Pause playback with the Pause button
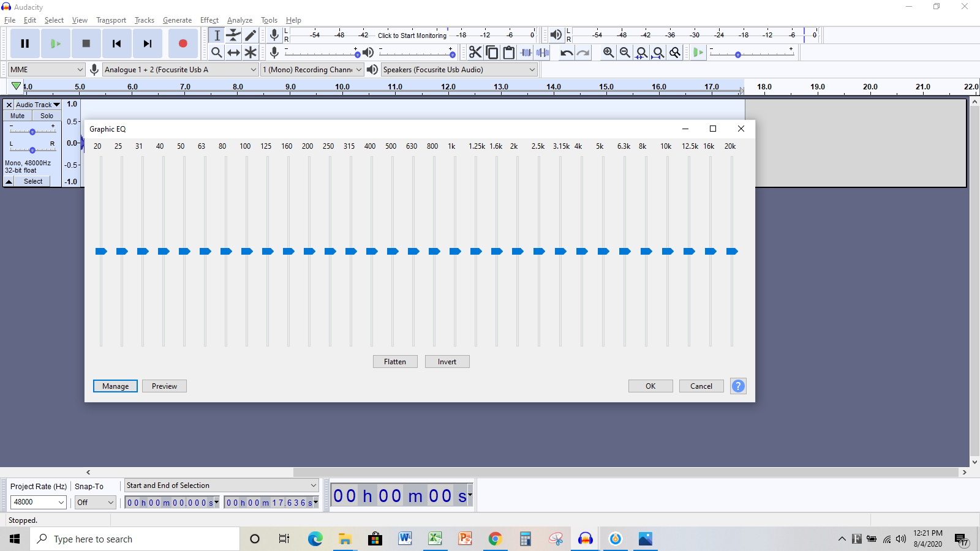 coord(25,43)
